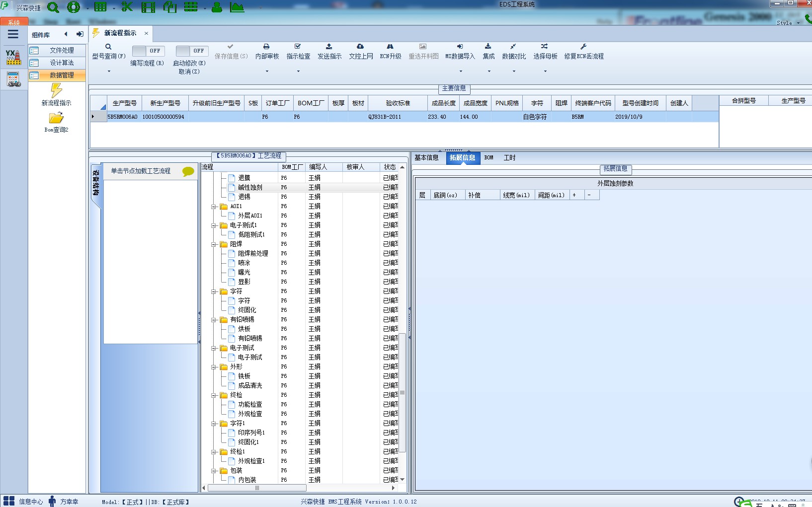Screen dimensions: 812x507
Task: Click 修复ECN丢流程 wrench button
Action: point(584,52)
